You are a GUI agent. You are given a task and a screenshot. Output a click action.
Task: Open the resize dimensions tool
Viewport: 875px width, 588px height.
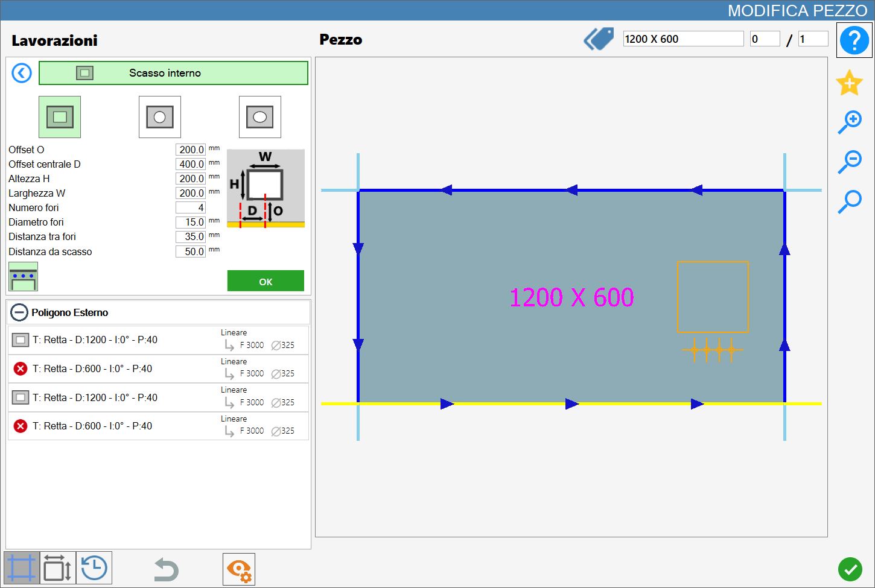58,568
